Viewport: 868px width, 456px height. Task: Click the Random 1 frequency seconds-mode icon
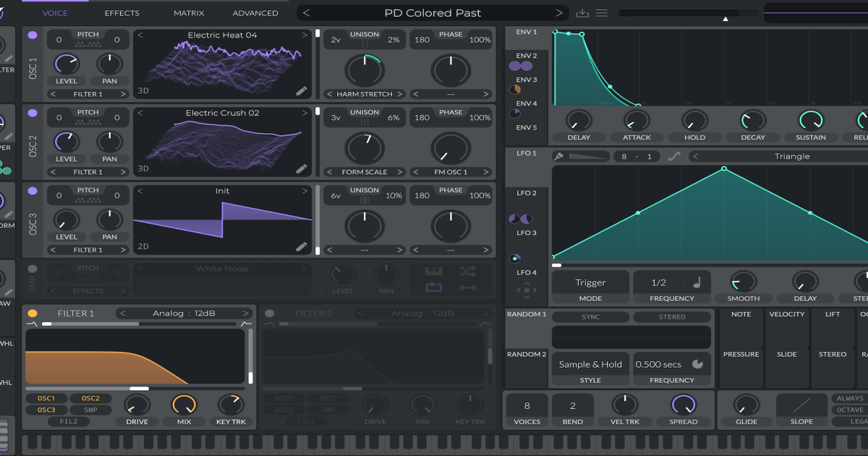click(697, 364)
